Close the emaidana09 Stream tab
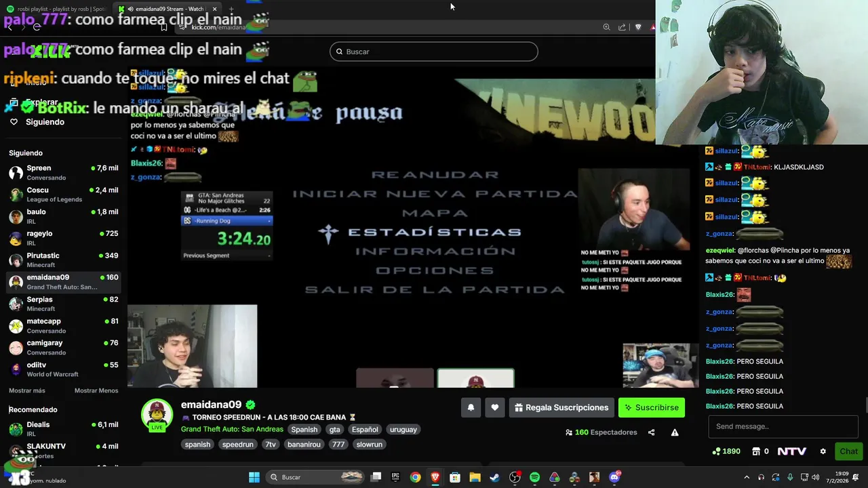 click(214, 9)
